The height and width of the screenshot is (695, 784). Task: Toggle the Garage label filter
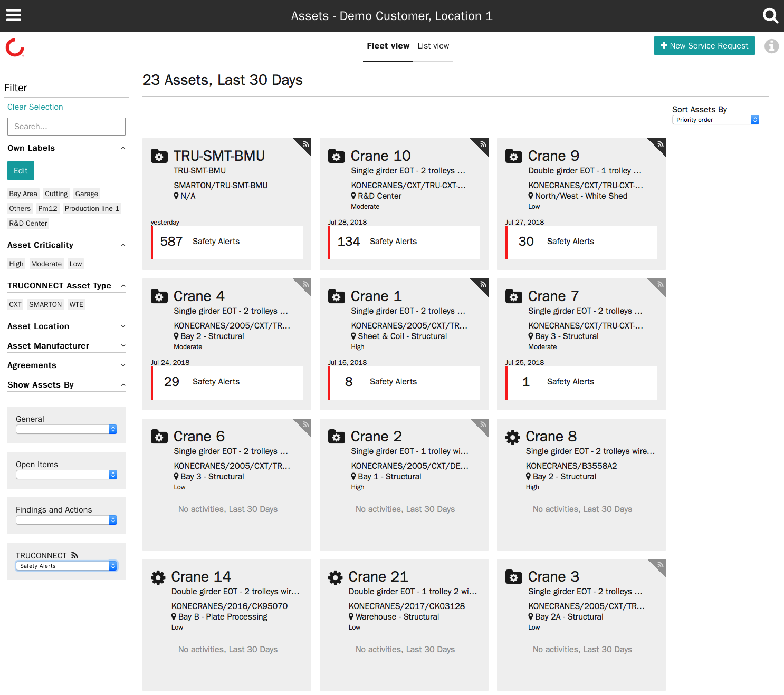tap(87, 194)
